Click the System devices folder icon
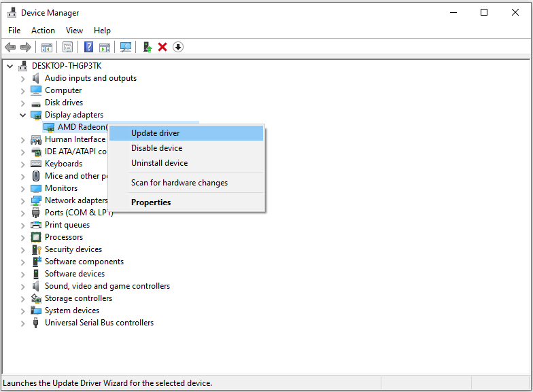Viewport: 533px width, 392px height. click(35, 310)
